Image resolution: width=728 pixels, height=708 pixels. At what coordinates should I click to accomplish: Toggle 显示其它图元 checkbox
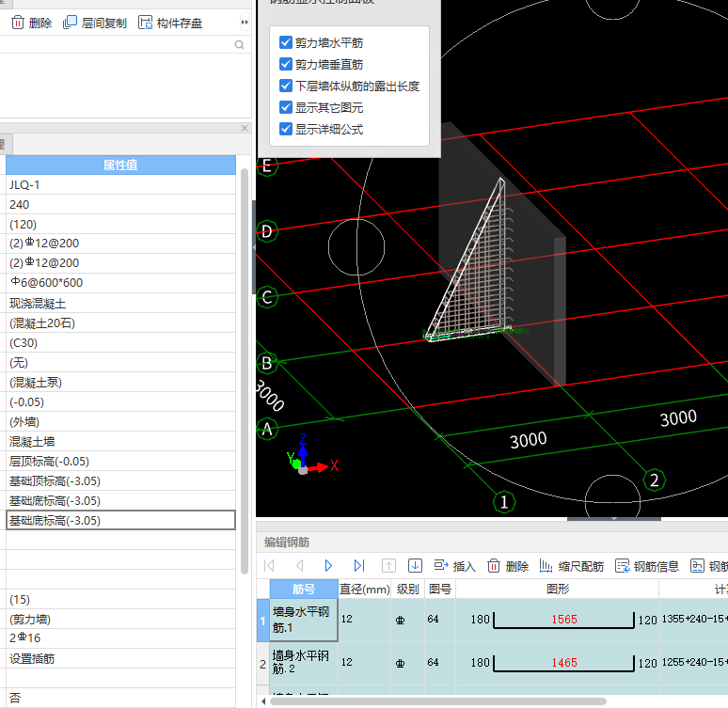click(x=286, y=107)
